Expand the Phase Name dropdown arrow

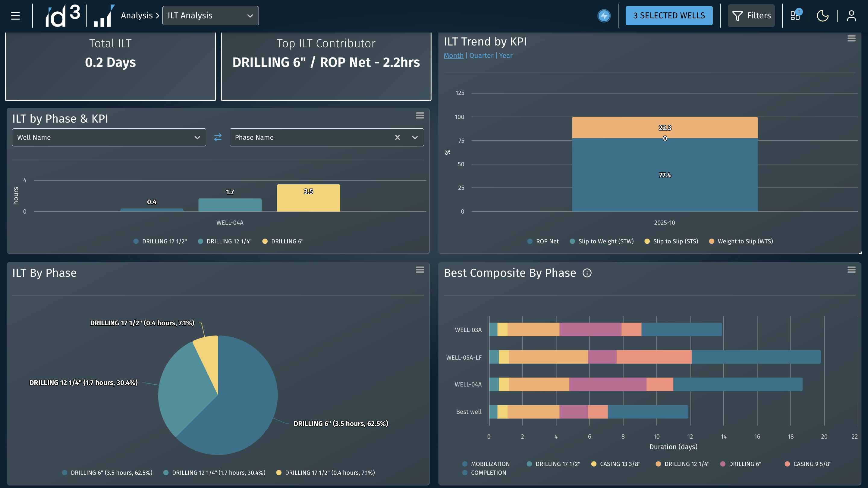tap(415, 137)
